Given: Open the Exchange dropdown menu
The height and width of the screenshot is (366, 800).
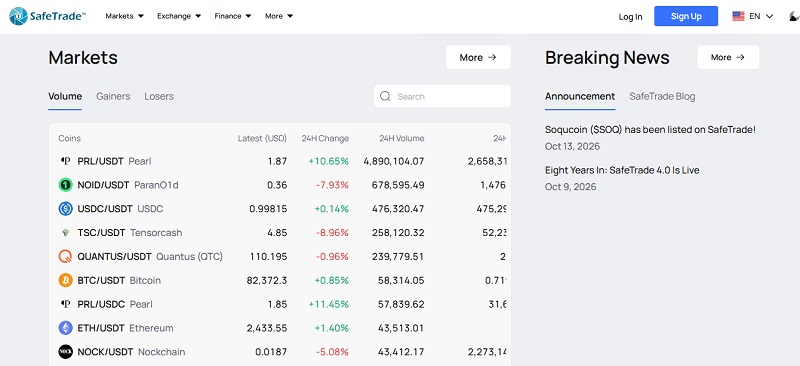Looking at the screenshot, I should coord(179,16).
